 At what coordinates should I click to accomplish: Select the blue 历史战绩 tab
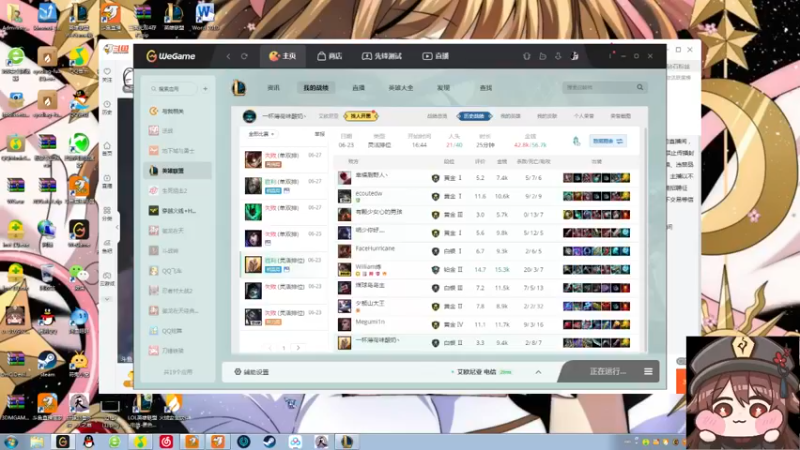[x=474, y=116]
